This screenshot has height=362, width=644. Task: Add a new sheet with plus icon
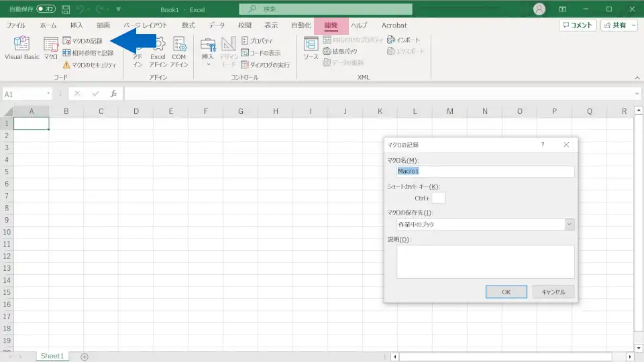85,357
